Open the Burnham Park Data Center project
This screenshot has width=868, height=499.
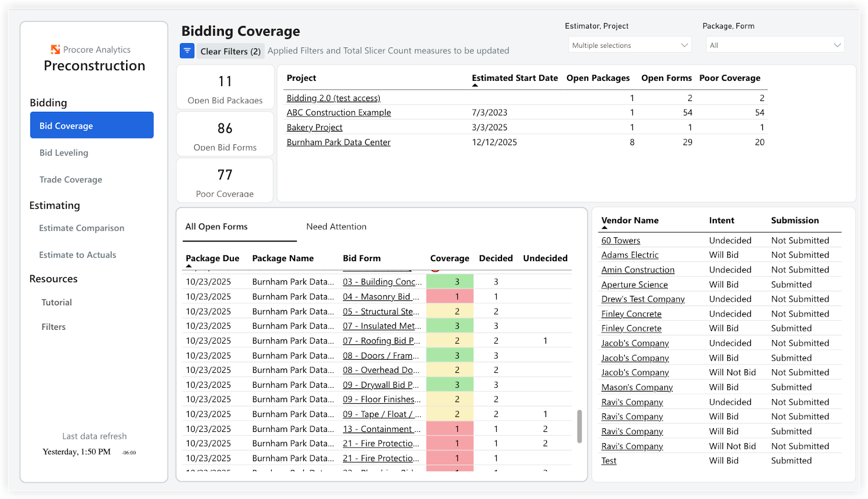point(338,142)
